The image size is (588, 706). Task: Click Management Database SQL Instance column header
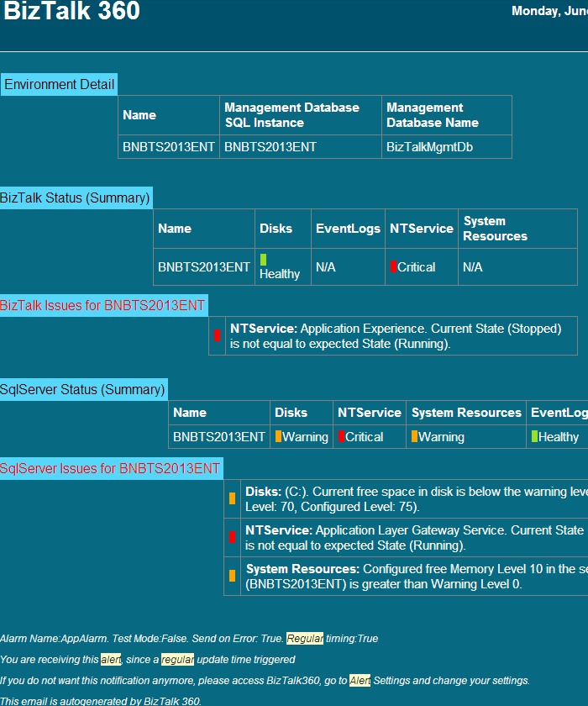click(x=291, y=115)
